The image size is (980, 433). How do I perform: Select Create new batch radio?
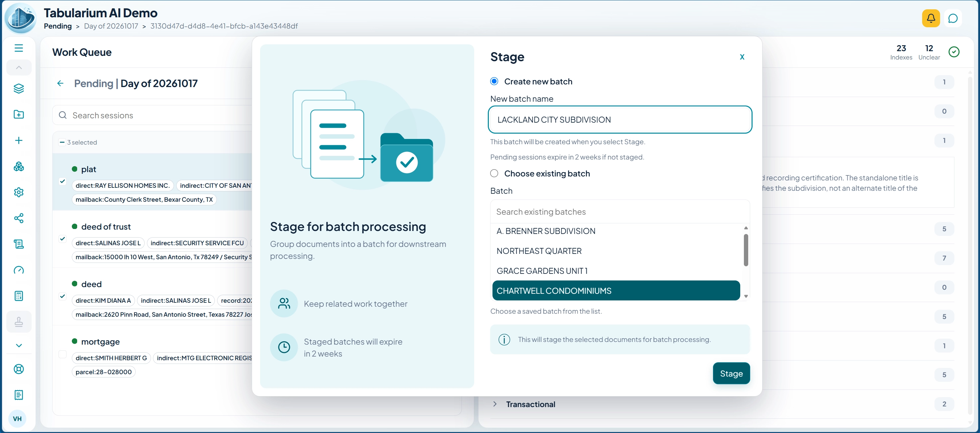tap(494, 81)
